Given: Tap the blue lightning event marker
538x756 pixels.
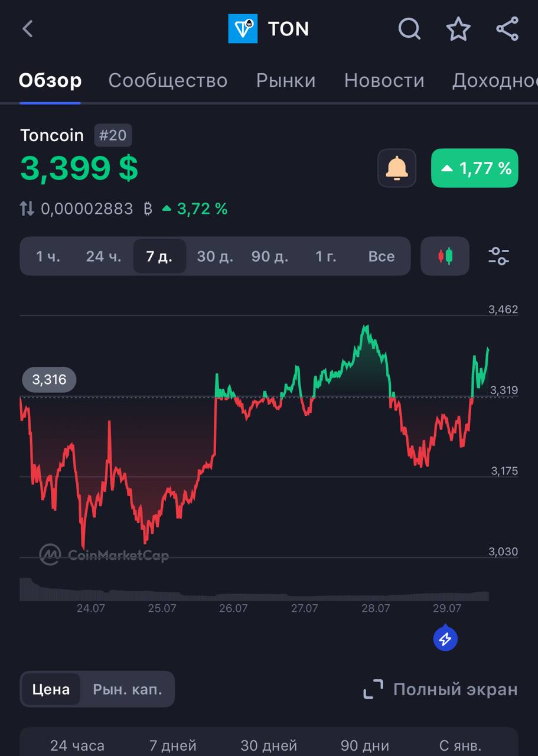Looking at the screenshot, I should click(446, 638).
